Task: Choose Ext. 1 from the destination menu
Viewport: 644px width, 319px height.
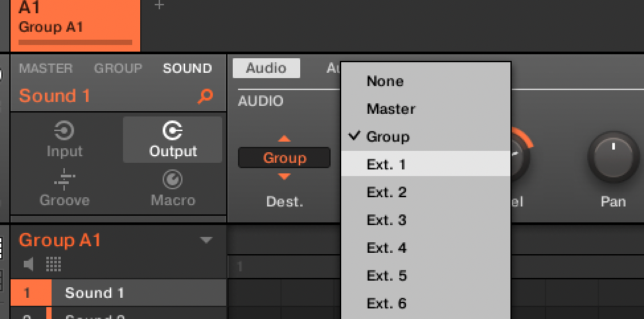Action: pyautogui.click(x=386, y=164)
